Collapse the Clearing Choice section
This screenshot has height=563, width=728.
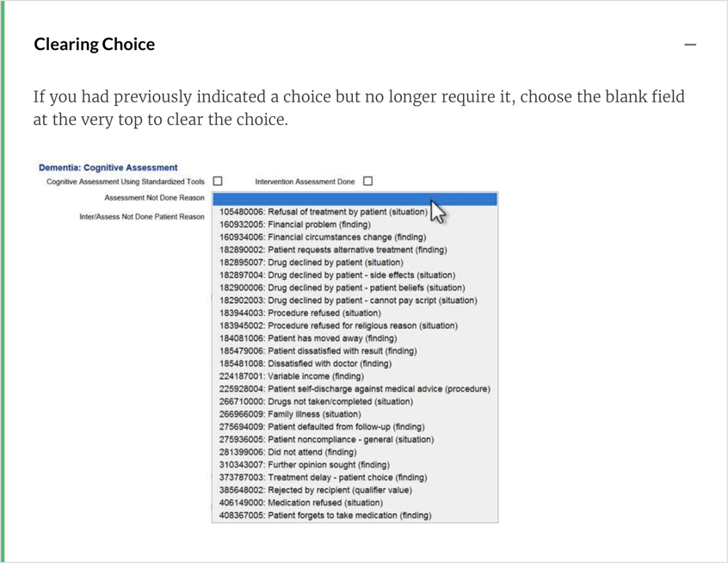click(x=689, y=45)
